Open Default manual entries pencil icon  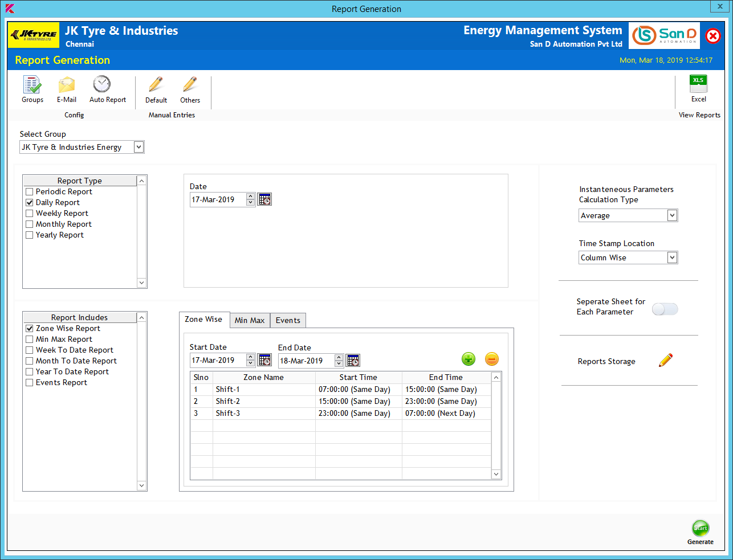coord(156,85)
